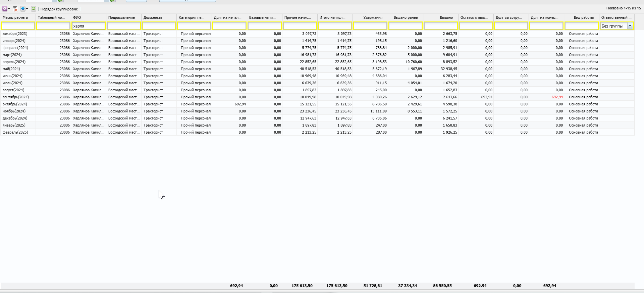
Task: Focus the Должность filter field
Action: pos(159,26)
